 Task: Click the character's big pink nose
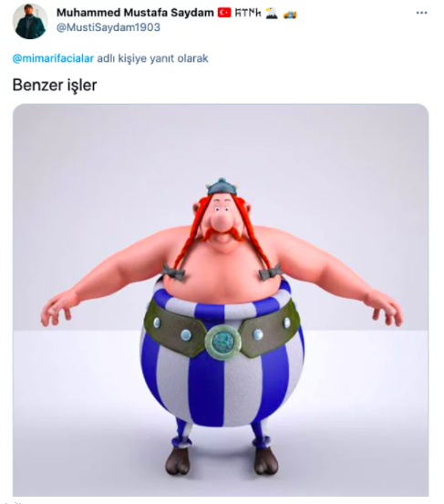(x=219, y=221)
